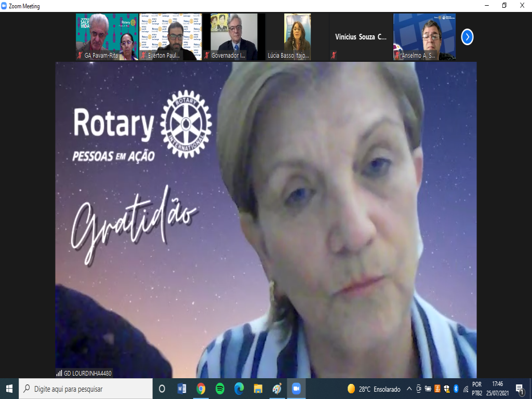The width and height of the screenshot is (532, 399).
Task: Open Microsoft Word from the taskbar
Action: (182, 389)
